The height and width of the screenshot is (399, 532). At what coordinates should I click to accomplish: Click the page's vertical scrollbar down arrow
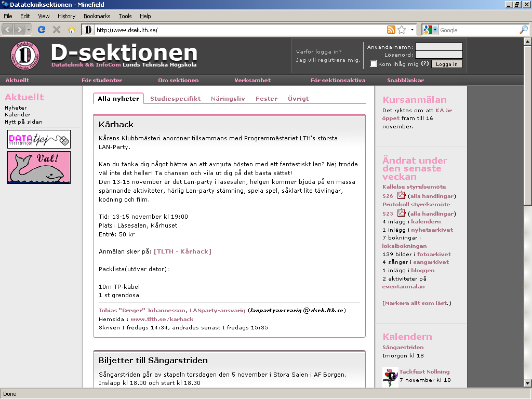pos(527,383)
